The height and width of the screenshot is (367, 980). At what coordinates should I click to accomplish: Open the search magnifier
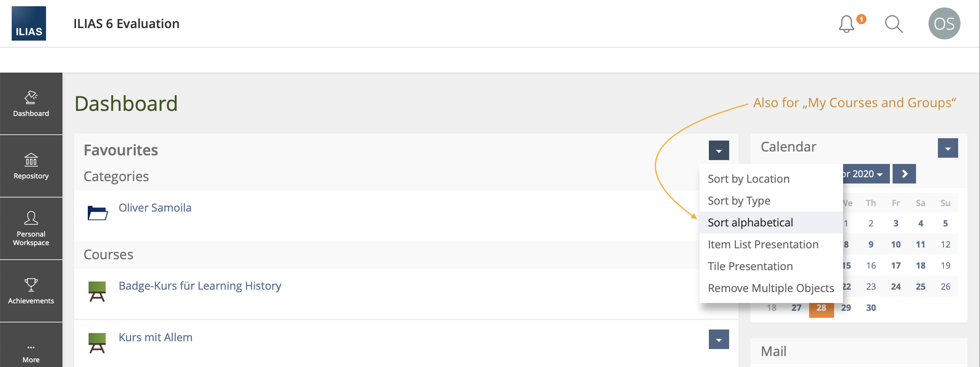[x=893, y=24]
